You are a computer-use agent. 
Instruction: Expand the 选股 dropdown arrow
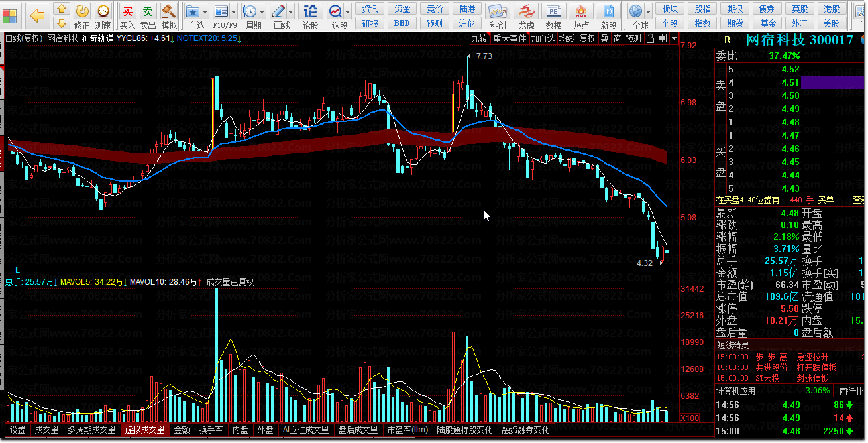pos(349,11)
